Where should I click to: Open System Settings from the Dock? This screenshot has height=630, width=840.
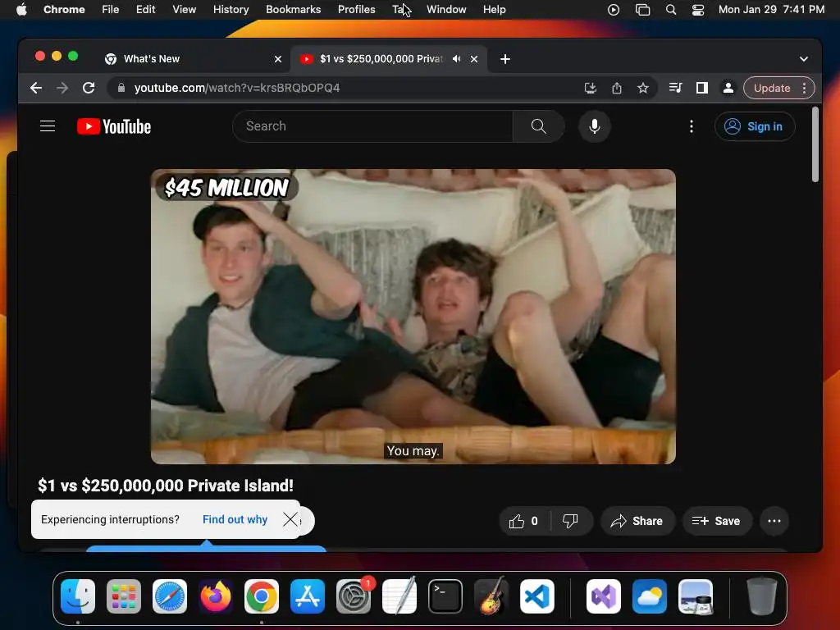point(354,596)
